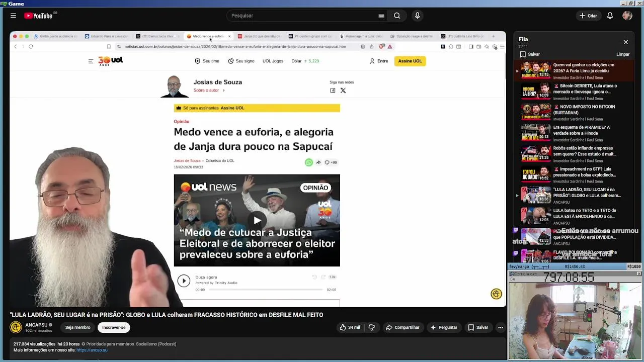Screen dimensions: 644x362
Task: Switch to 'Janja diz que desistiu' tab
Action: click(259, 36)
